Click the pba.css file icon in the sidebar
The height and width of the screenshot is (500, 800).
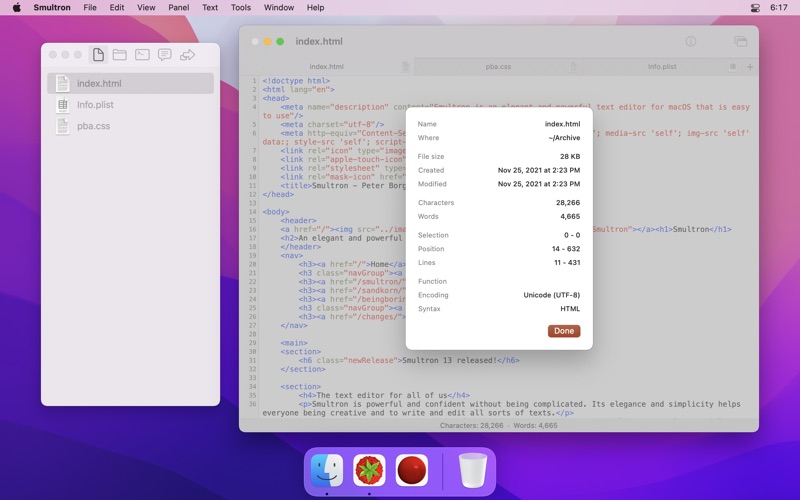62,126
